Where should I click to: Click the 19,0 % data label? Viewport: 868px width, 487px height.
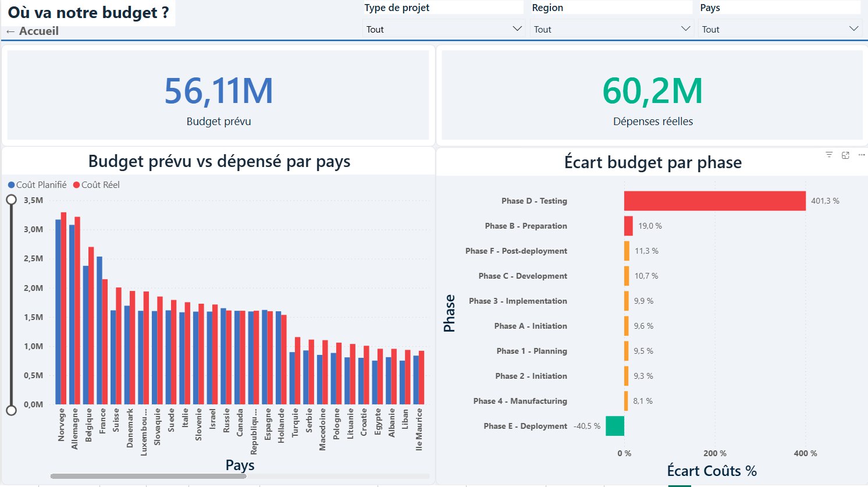(x=650, y=226)
